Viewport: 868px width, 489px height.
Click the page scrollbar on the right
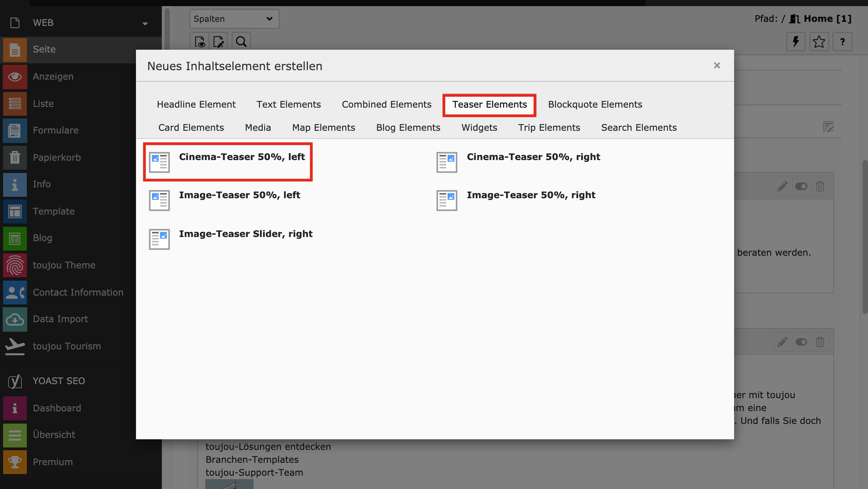864,237
